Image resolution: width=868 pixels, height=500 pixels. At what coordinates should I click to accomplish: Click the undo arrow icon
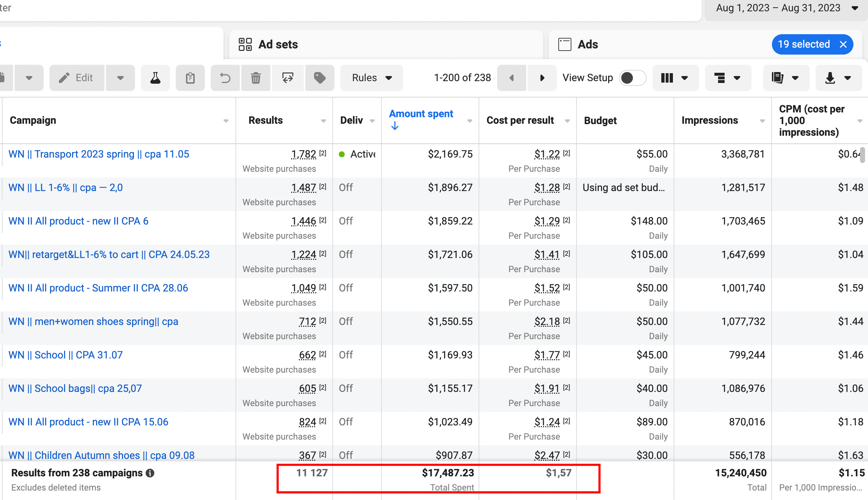[x=225, y=78]
